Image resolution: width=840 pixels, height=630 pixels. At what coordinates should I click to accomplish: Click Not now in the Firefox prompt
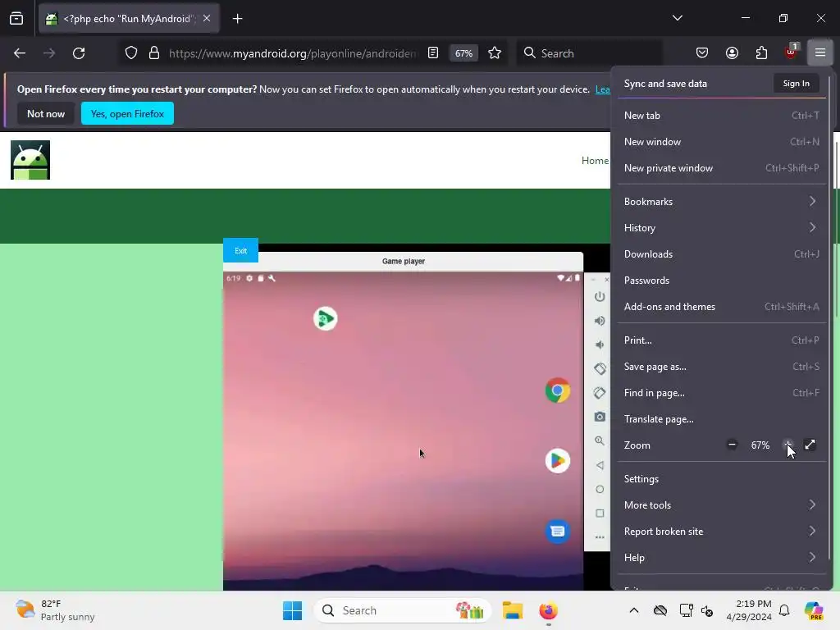(46, 113)
